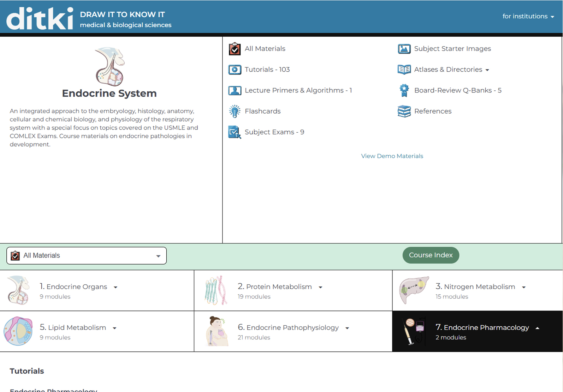Click the Subject Starter Images picture icon
The width and height of the screenshot is (563, 392).
pyautogui.click(x=404, y=49)
